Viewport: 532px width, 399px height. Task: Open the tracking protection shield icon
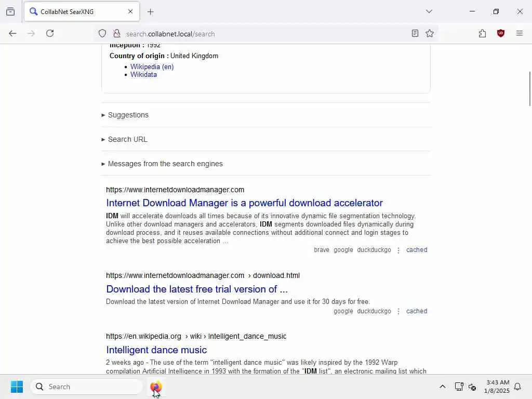(x=102, y=34)
